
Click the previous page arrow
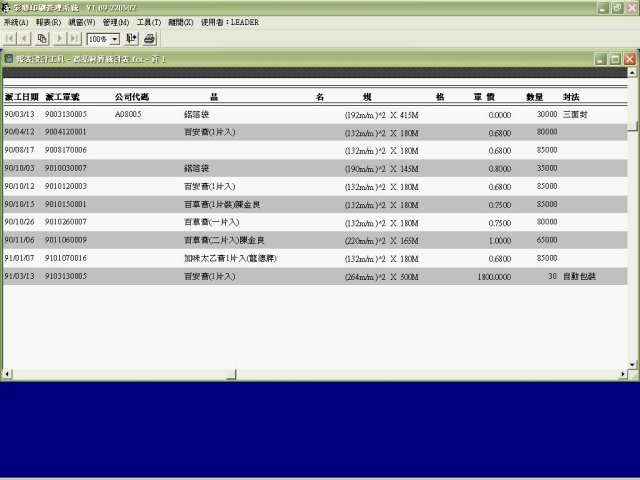pos(25,39)
